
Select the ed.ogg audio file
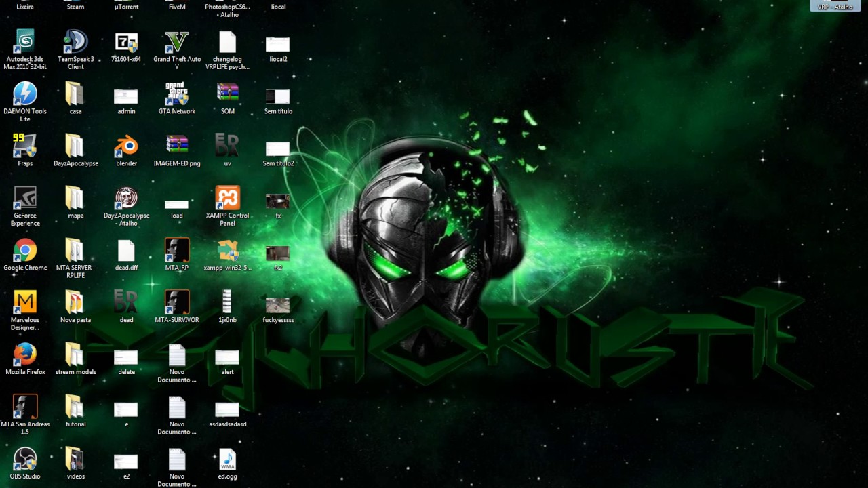coord(227,460)
